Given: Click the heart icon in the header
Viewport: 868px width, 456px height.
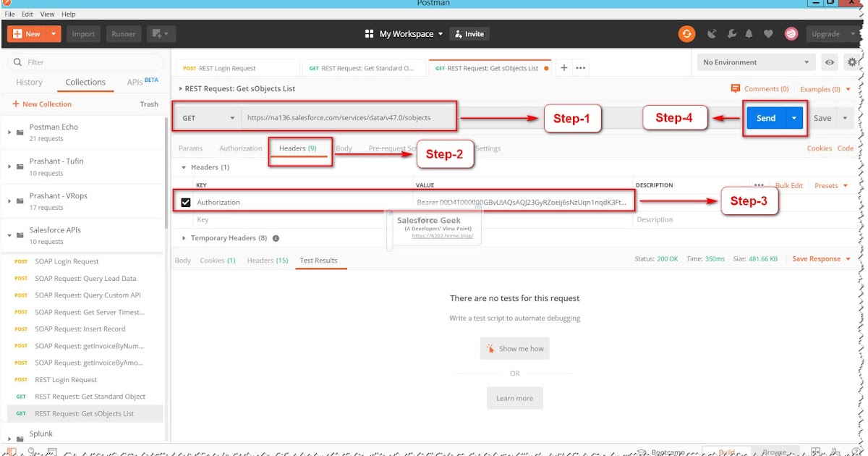Looking at the screenshot, I should tap(768, 33).
